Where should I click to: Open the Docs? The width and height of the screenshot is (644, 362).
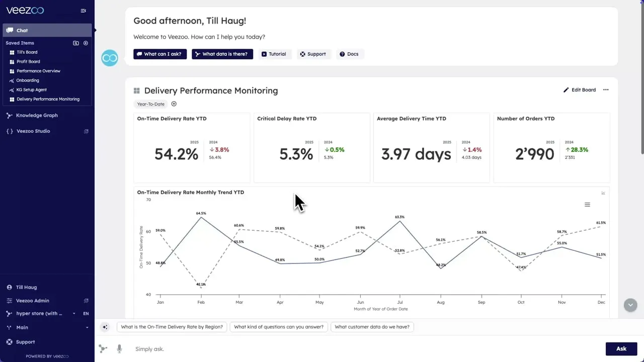349,54
